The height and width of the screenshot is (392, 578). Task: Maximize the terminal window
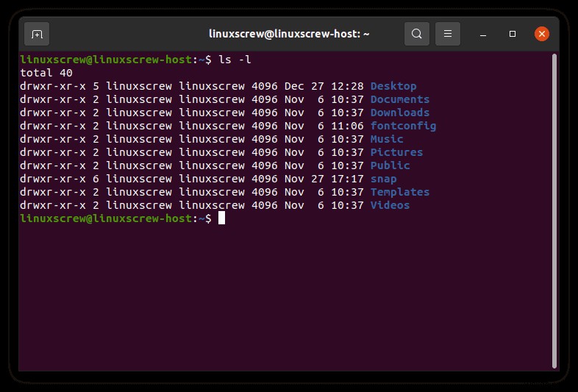click(513, 34)
